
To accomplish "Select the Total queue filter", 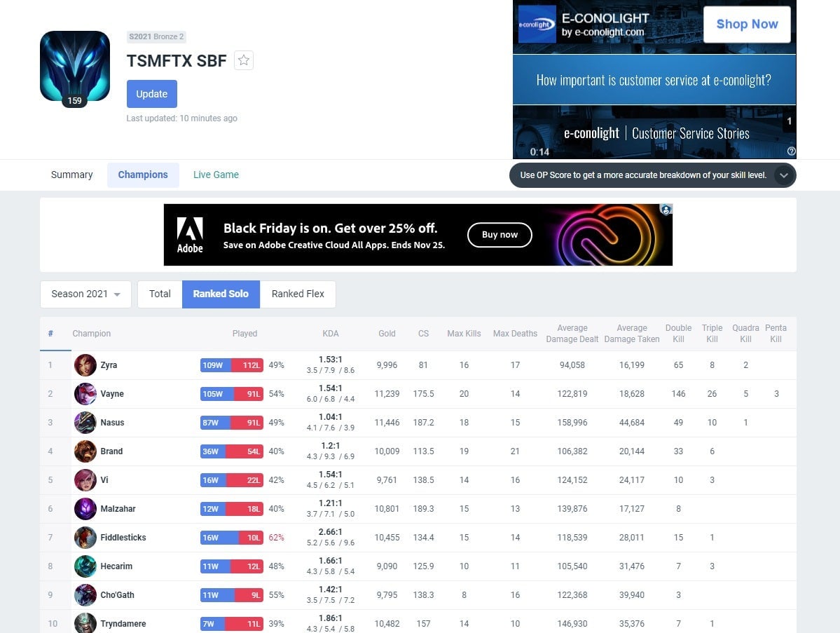I will click(x=160, y=294).
